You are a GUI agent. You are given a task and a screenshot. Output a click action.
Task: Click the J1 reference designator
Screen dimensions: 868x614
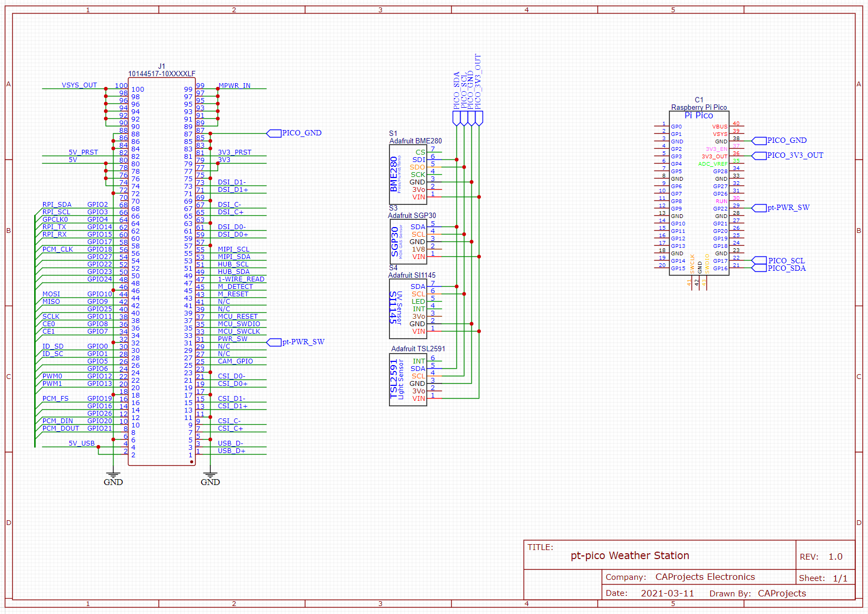coord(162,67)
